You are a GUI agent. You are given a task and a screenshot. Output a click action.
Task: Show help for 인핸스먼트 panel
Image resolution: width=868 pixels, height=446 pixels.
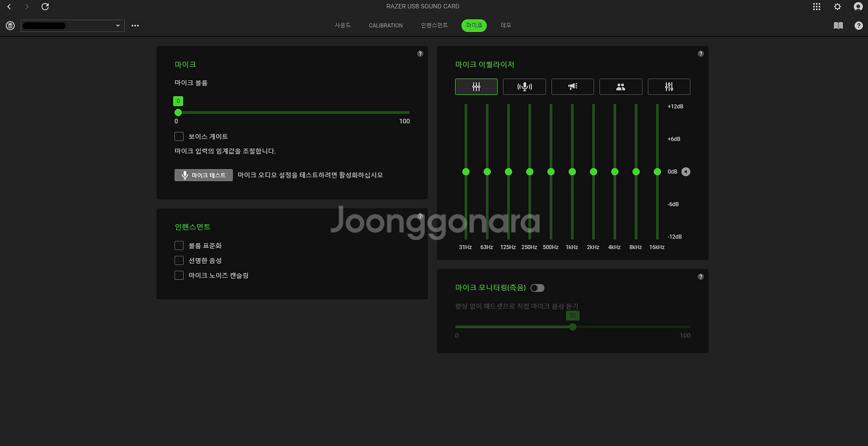click(420, 216)
